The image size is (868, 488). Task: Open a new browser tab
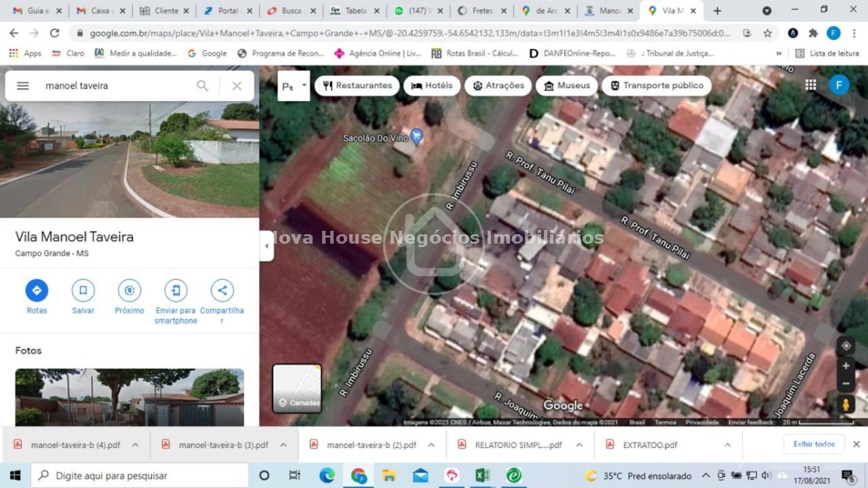pyautogui.click(x=717, y=11)
